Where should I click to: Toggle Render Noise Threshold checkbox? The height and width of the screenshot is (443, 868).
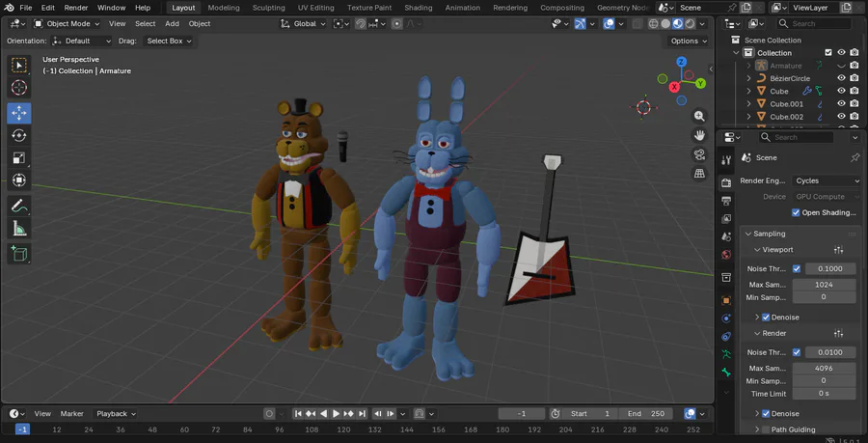click(797, 352)
